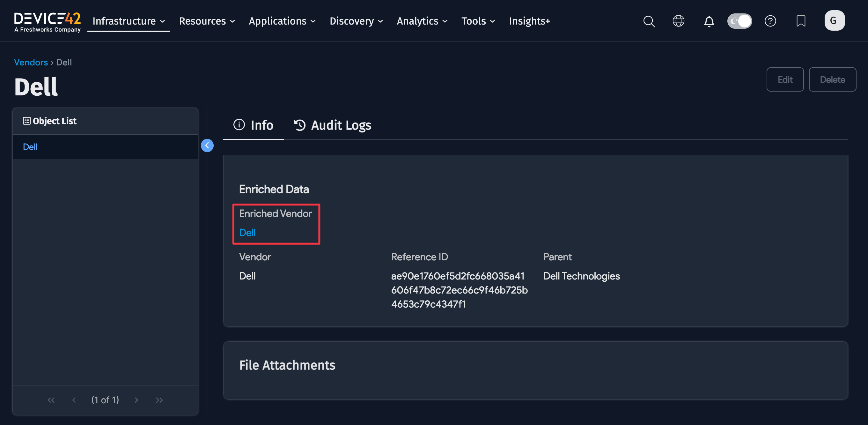This screenshot has height=425, width=868.
Task: Open the Vendors breadcrumb link
Action: pos(31,62)
